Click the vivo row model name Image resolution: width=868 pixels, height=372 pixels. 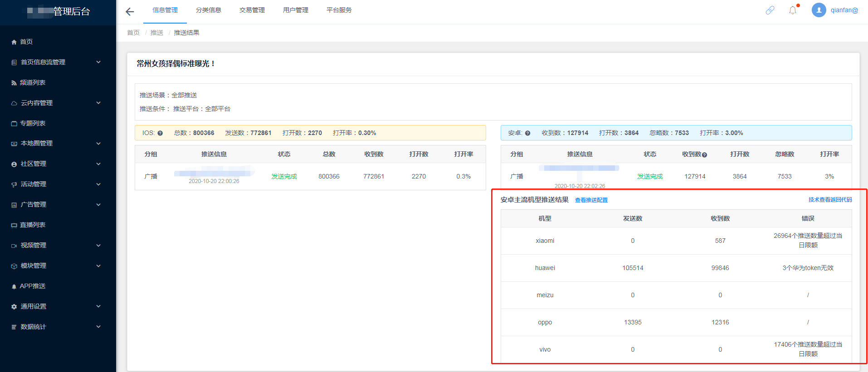coord(545,349)
